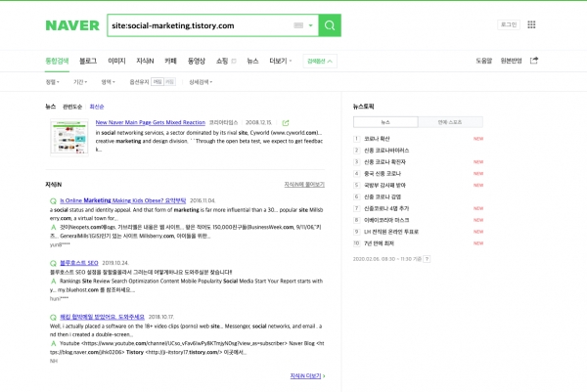Switch to the 지식iN tab
The width and height of the screenshot is (587, 392).
pos(145,61)
